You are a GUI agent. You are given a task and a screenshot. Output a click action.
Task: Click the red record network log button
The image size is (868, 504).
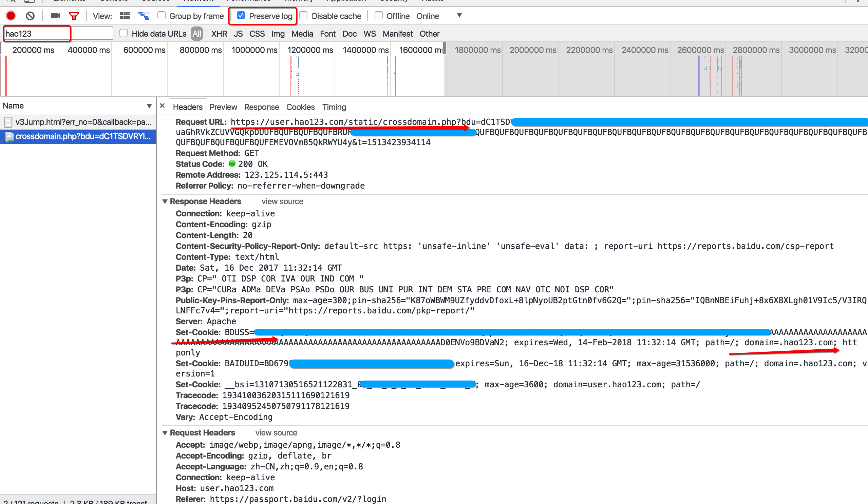pyautogui.click(x=11, y=16)
